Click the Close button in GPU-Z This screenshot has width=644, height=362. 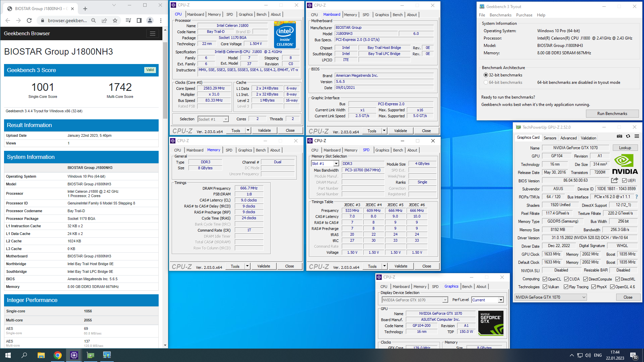tap(628, 297)
